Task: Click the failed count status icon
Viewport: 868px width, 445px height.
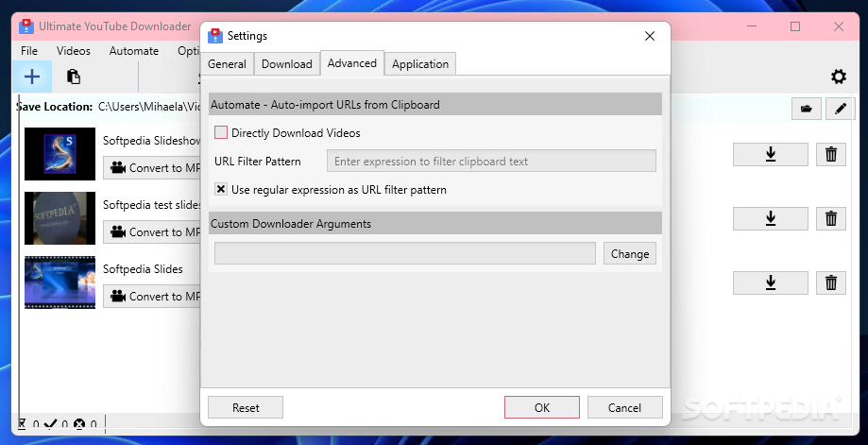Action: (79, 424)
